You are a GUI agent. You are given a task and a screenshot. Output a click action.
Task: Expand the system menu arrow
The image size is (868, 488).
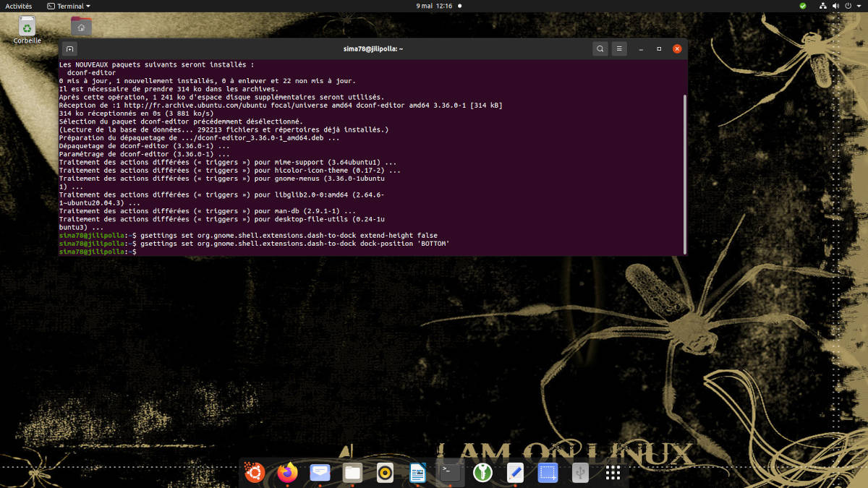[858, 6]
